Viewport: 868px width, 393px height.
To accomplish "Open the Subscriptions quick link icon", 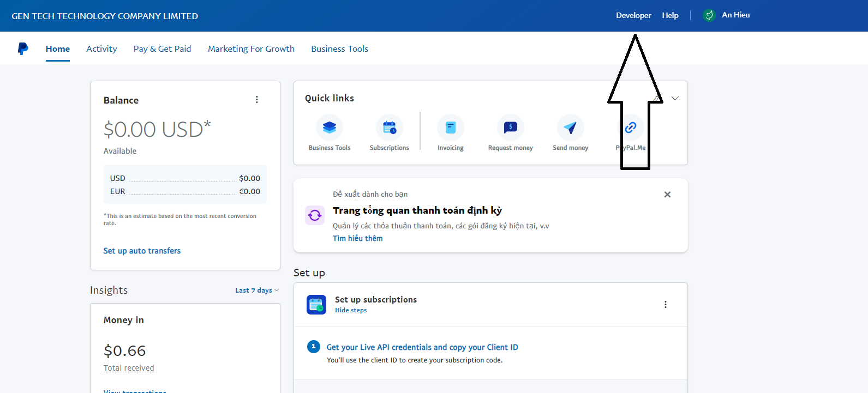I will click(389, 128).
